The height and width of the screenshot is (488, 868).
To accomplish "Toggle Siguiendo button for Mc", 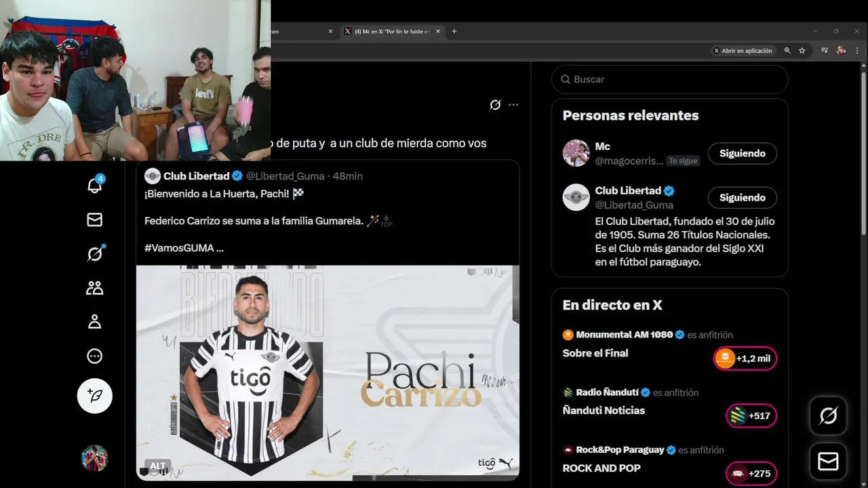I will coord(743,153).
